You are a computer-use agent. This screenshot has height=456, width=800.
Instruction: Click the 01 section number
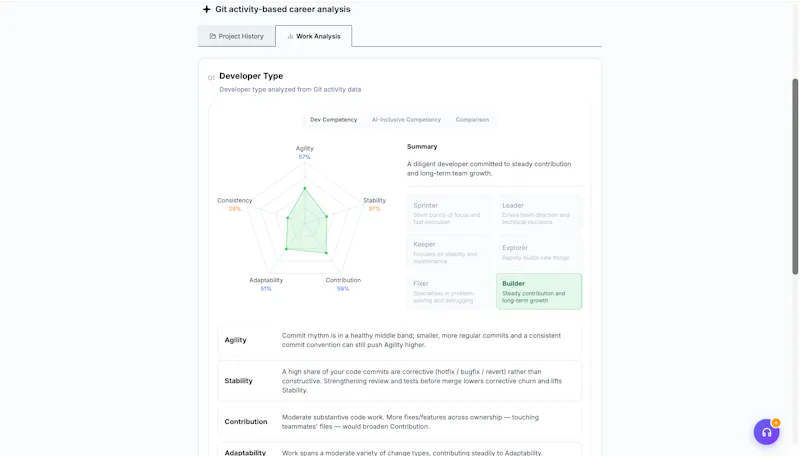click(x=211, y=78)
